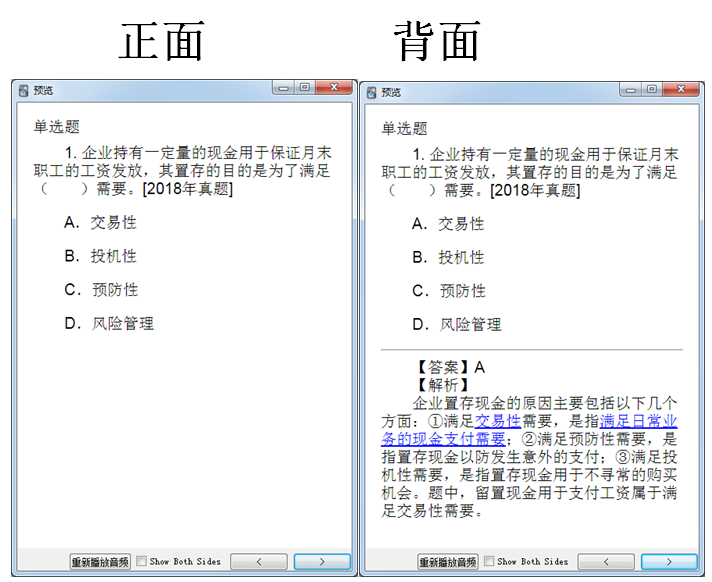
Task: Click the 【解析】 label
Action: (x=443, y=385)
